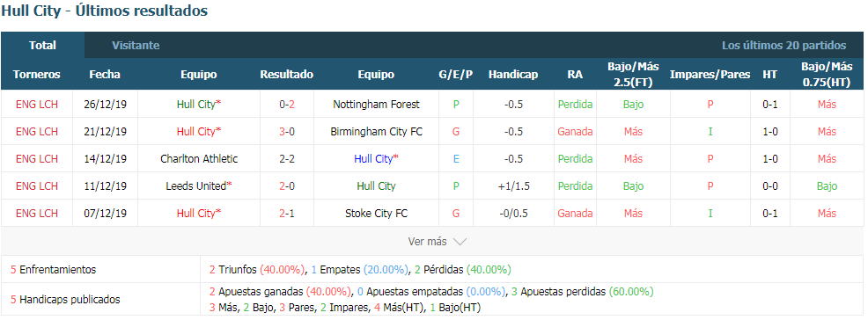Open Stoke City FC team link
This screenshot has width=868, height=320.
coord(377,214)
